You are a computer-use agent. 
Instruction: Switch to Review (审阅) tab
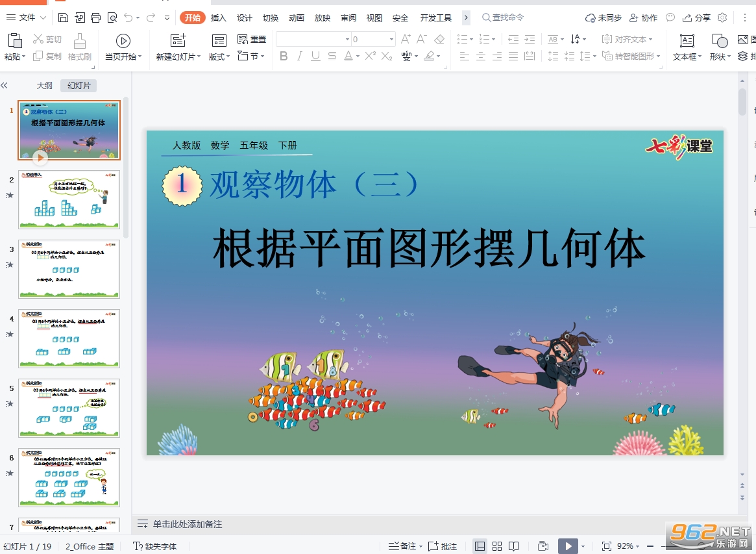click(x=348, y=18)
